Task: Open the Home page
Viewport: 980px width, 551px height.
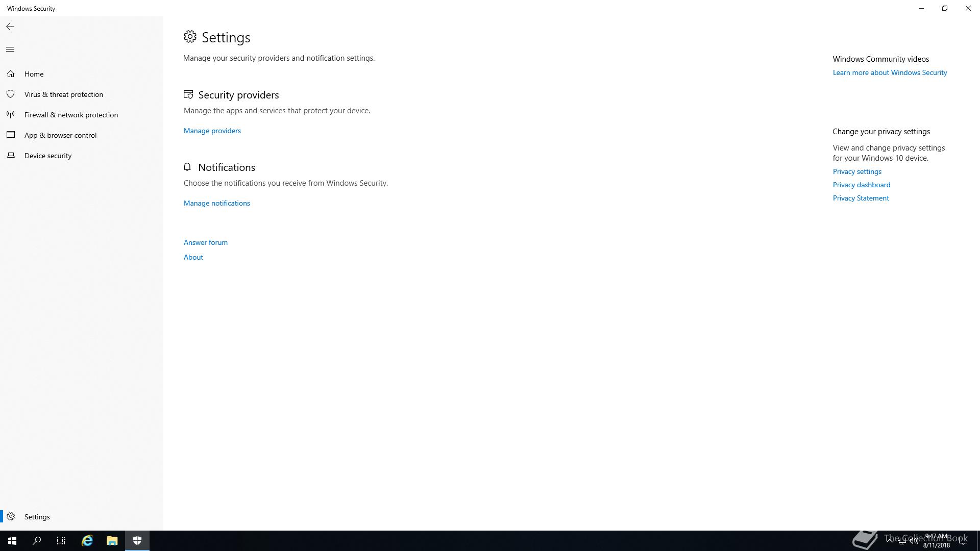Action: coord(82,74)
